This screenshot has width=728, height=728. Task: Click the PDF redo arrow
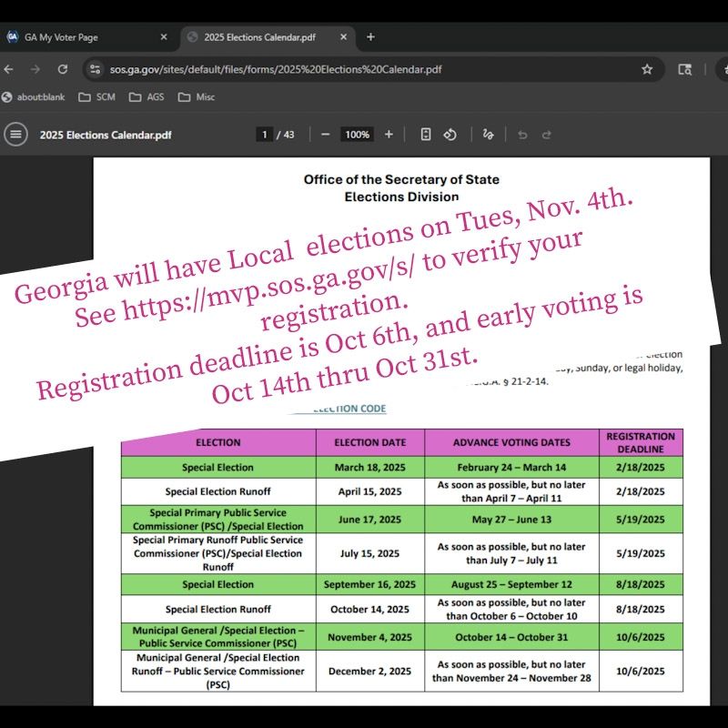pyautogui.click(x=547, y=135)
